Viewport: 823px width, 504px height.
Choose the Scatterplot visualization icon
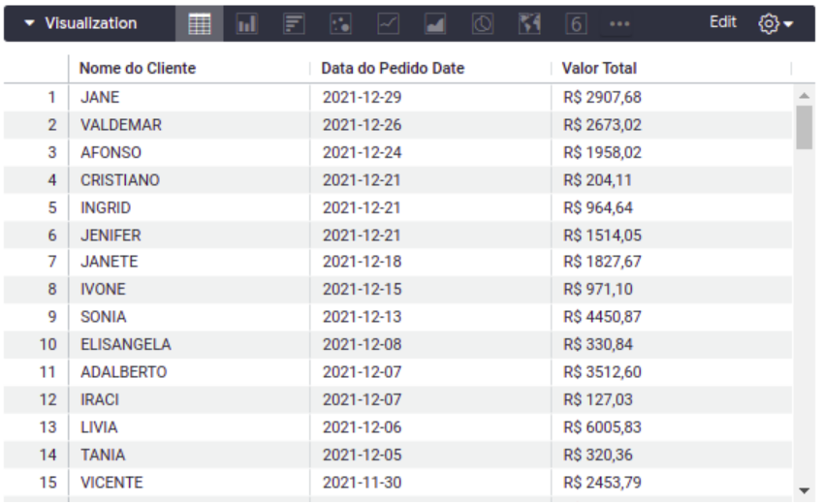(340, 23)
